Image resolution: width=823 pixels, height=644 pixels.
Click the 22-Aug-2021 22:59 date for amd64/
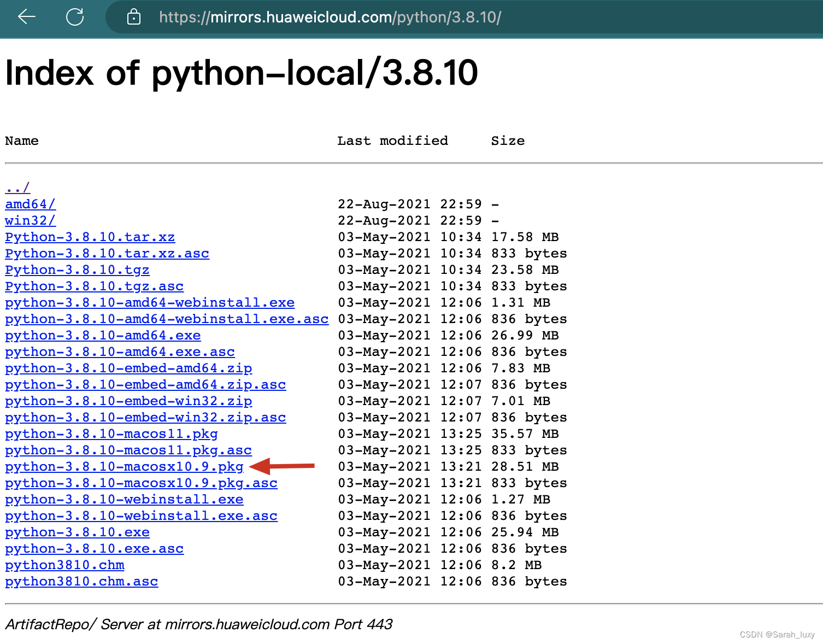[x=410, y=204]
